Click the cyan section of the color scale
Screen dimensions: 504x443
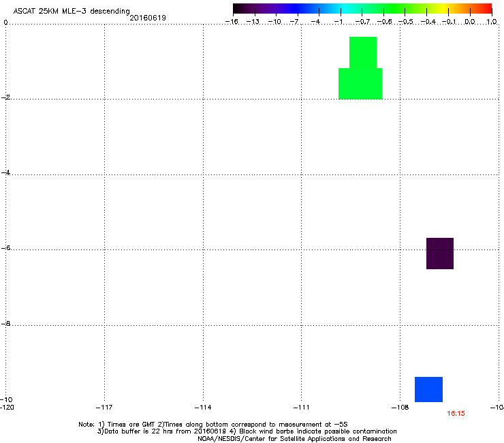(344, 9)
